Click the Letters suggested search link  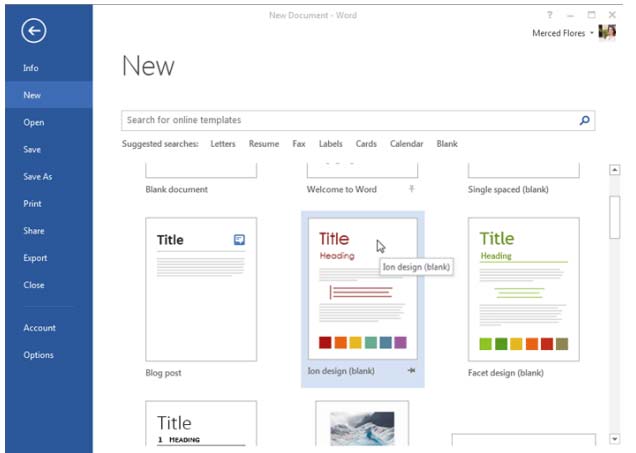click(224, 144)
